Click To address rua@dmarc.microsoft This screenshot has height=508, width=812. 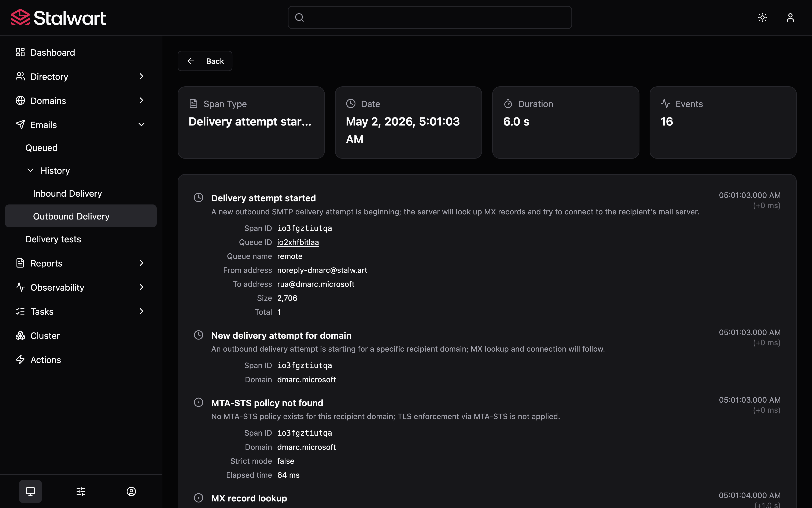[x=316, y=284]
